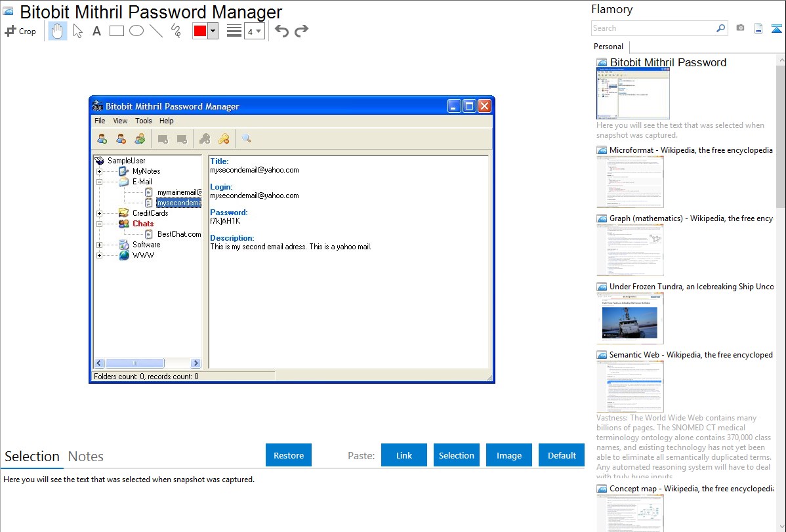Click the tree panel horizontal scrollbar thumb
786x532 pixels.
[x=134, y=363]
